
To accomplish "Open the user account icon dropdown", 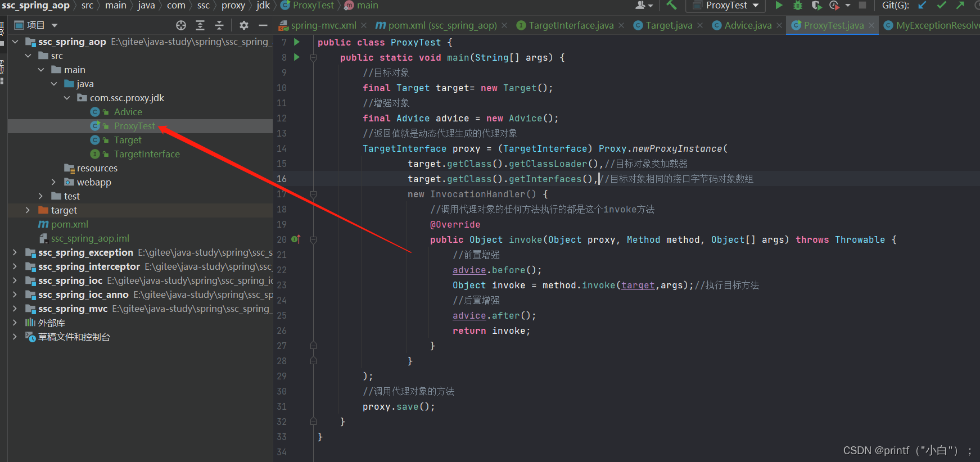I will tap(644, 5).
